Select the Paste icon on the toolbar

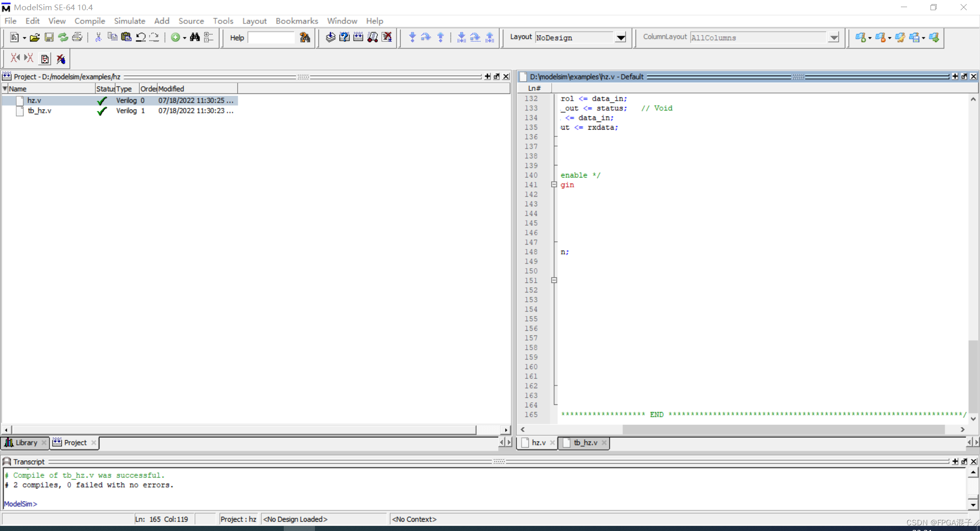click(x=126, y=37)
